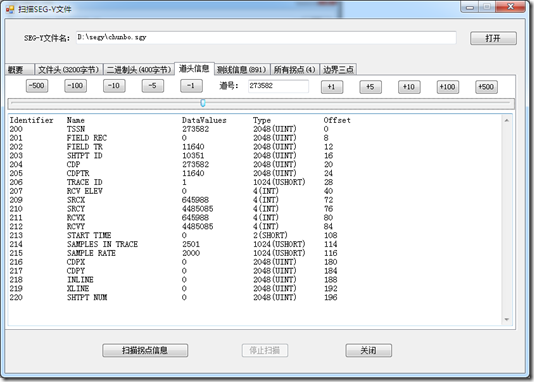This screenshot has width=534, height=382.
Task: Click the FIELD TR name entry
Action: click(x=85, y=147)
